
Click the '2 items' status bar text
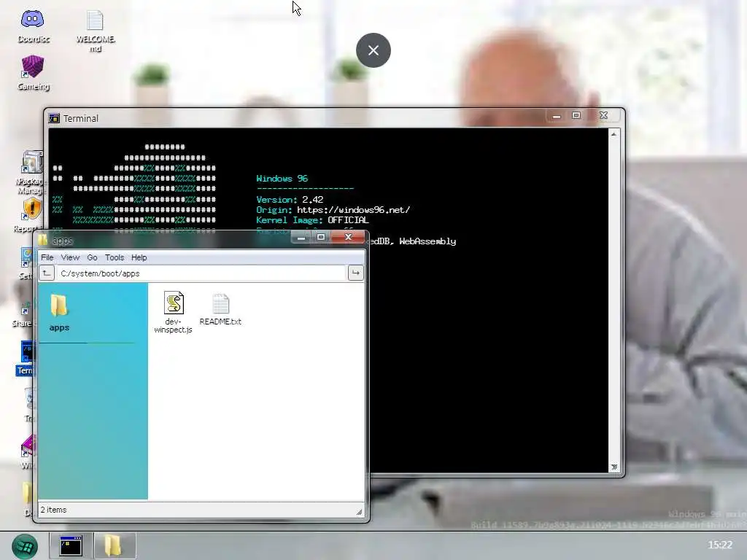tap(53, 510)
